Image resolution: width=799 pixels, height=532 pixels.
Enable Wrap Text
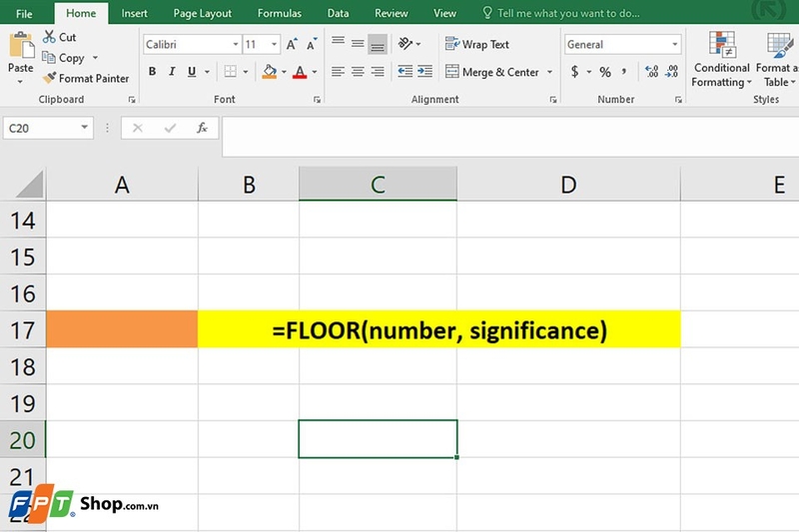click(x=477, y=44)
